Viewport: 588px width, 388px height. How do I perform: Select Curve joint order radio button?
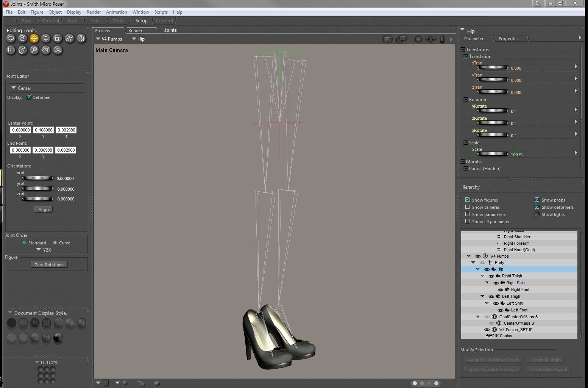(x=55, y=242)
